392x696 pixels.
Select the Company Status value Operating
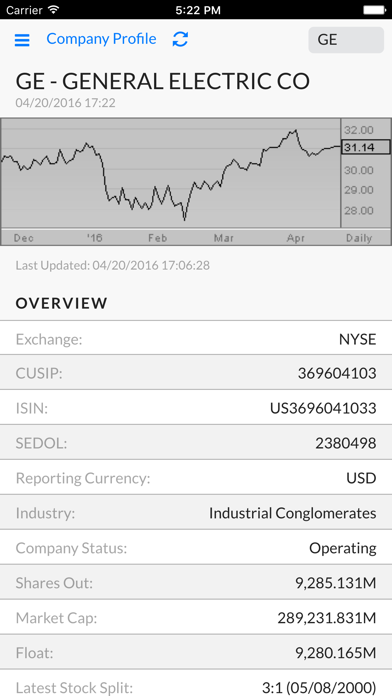click(x=343, y=548)
